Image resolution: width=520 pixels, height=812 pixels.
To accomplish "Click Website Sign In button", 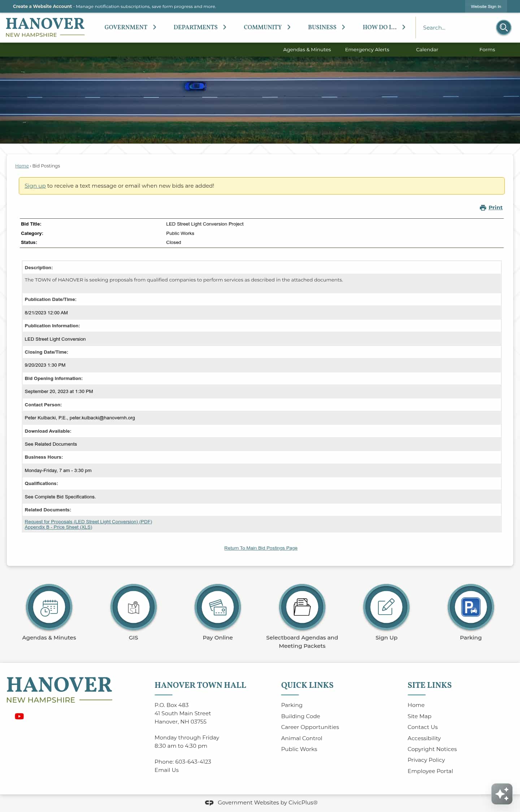I will pyautogui.click(x=486, y=6).
